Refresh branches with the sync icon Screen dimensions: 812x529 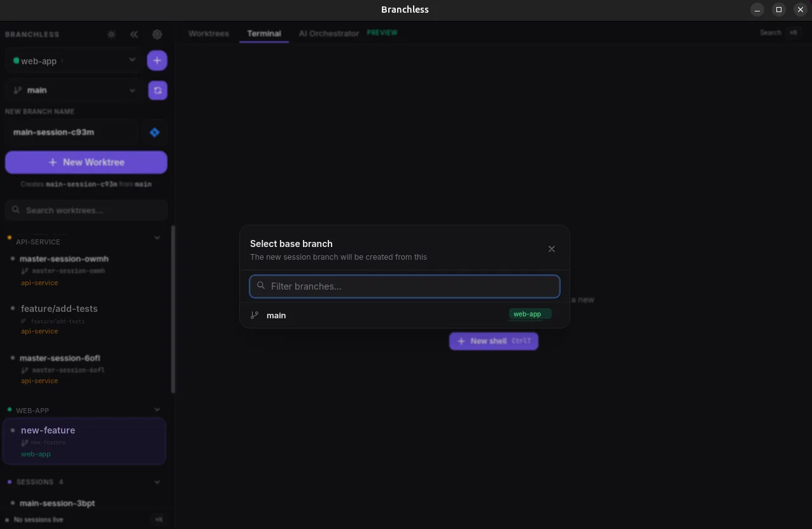click(158, 90)
